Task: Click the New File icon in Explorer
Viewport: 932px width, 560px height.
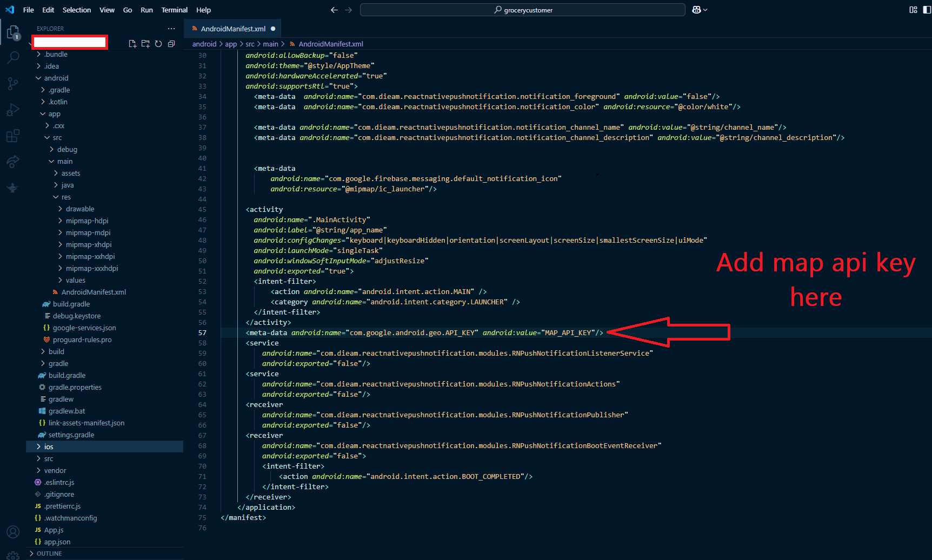Action: (132, 44)
